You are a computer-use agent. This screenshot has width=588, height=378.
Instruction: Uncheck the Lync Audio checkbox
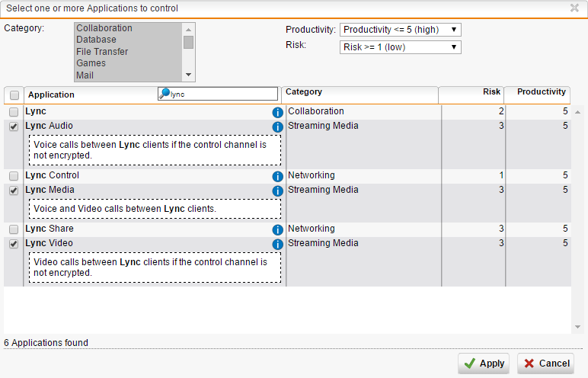tap(14, 127)
